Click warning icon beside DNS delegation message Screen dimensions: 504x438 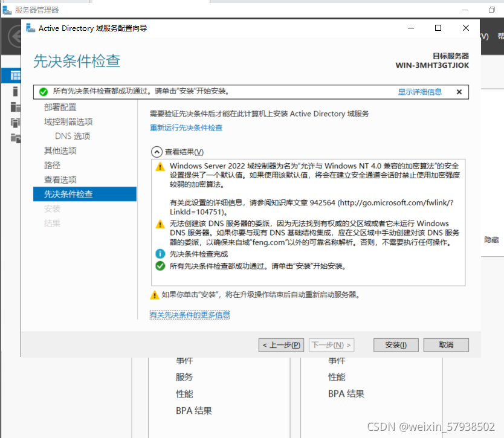point(160,224)
